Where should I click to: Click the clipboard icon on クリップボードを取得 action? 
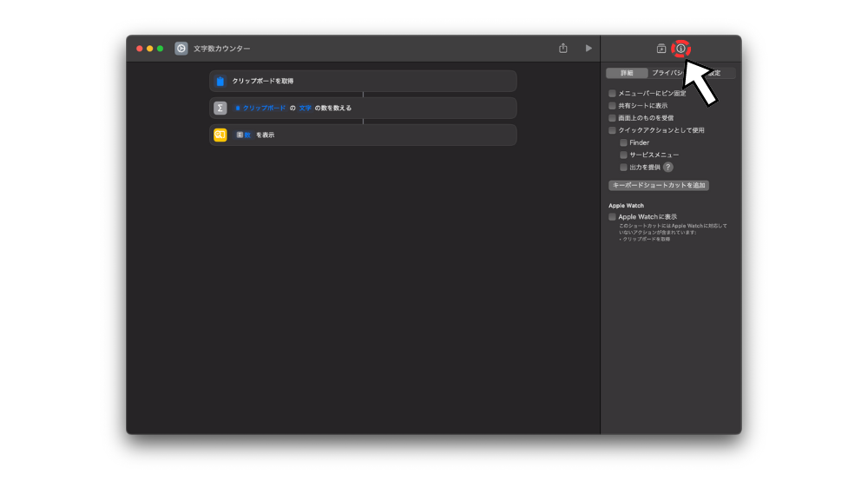pyautogui.click(x=220, y=81)
